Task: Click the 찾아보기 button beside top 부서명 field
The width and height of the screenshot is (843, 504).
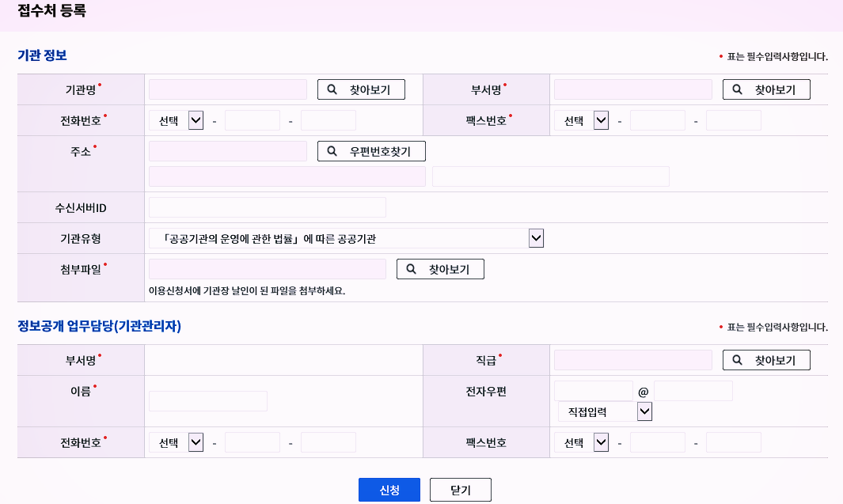Action: [x=766, y=89]
